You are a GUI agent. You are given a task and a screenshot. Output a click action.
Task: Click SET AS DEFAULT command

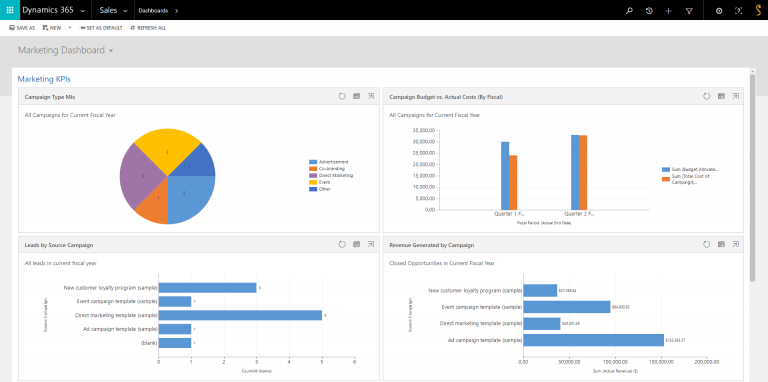[x=101, y=28]
